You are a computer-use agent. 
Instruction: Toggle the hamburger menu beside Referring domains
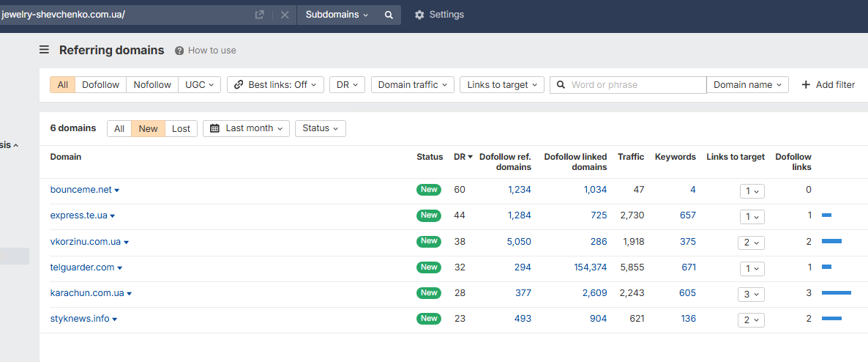[45, 50]
